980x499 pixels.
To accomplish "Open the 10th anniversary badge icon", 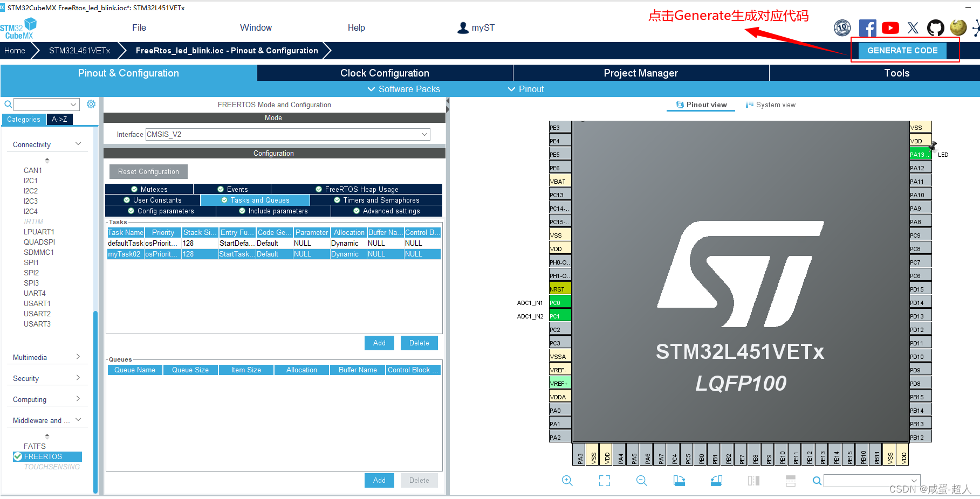I will (x=842, y=27).
